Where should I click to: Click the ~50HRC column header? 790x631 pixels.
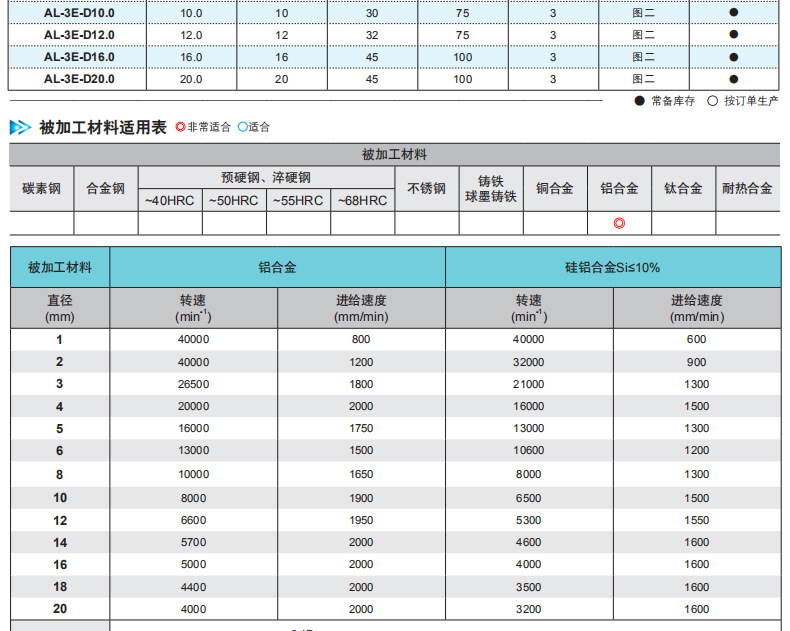point(234,201)
